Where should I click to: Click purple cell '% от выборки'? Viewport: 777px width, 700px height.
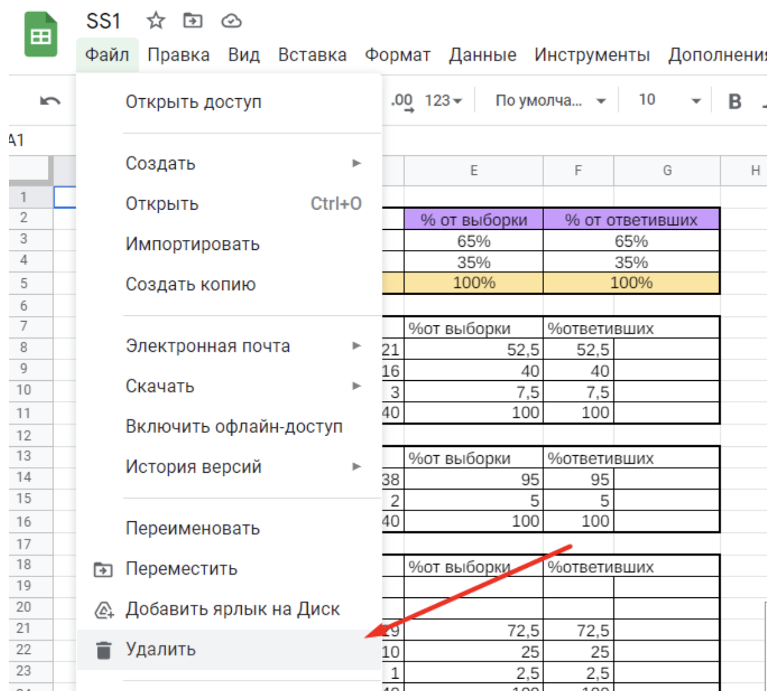[x=474, y=220]
